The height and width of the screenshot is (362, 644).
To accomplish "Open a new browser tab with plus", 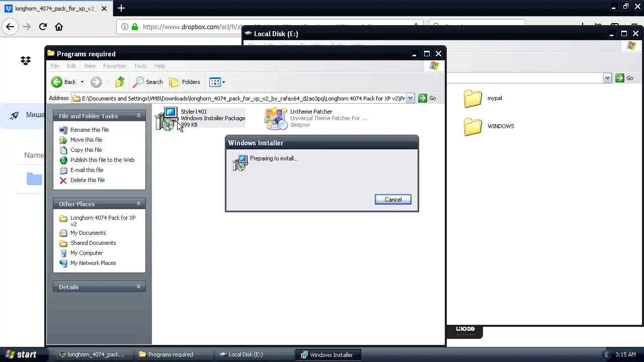I will pos(121,8).
